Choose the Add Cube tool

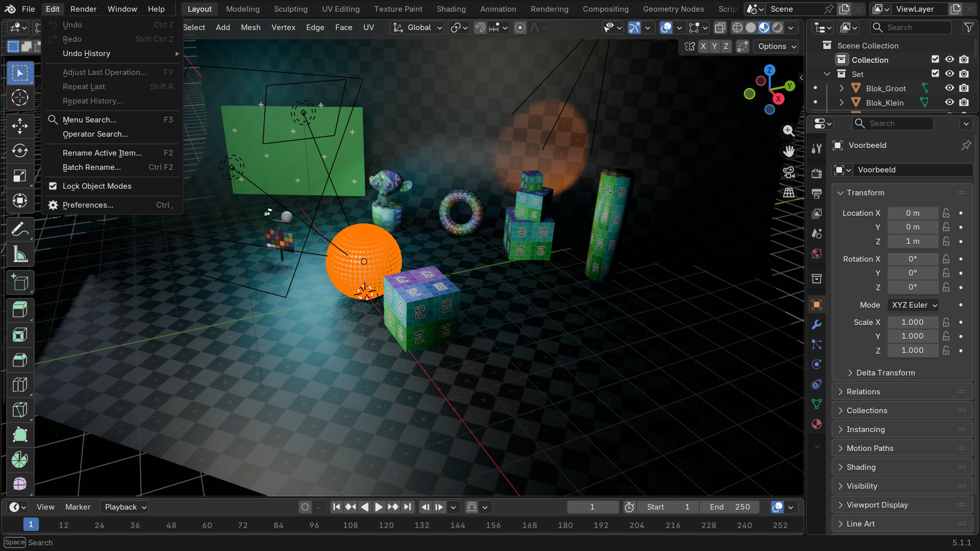(x=20, y=282)
